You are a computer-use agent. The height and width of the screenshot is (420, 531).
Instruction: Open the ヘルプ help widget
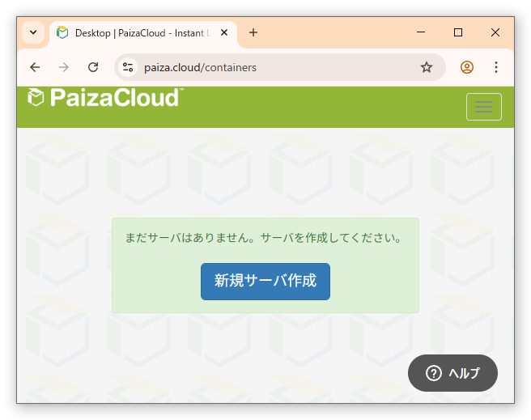tap(452, 372)
